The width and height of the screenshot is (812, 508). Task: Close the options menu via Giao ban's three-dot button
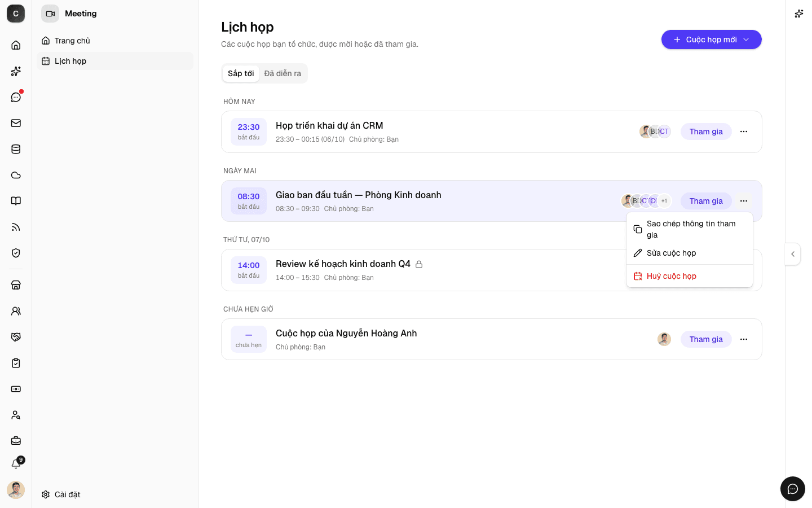(x=744, y=201)
